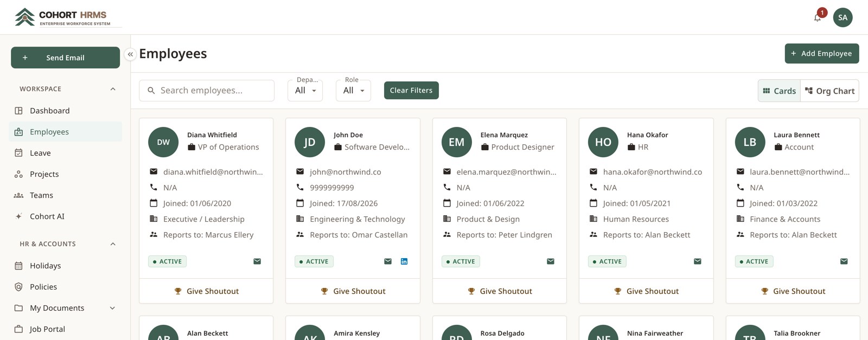The image size is (868, 340).
Task: Open the Holidays page
Action: coord(65,266)
